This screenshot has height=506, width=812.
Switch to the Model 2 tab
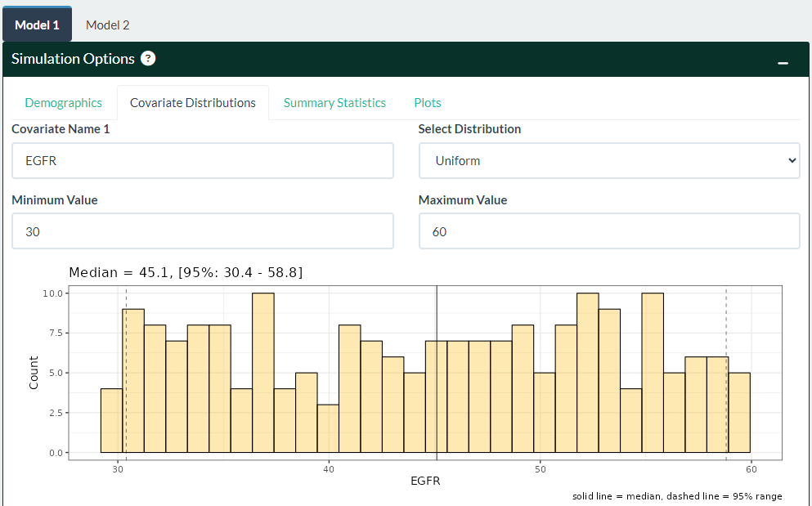pyautogui.click(x=108, y=25)
